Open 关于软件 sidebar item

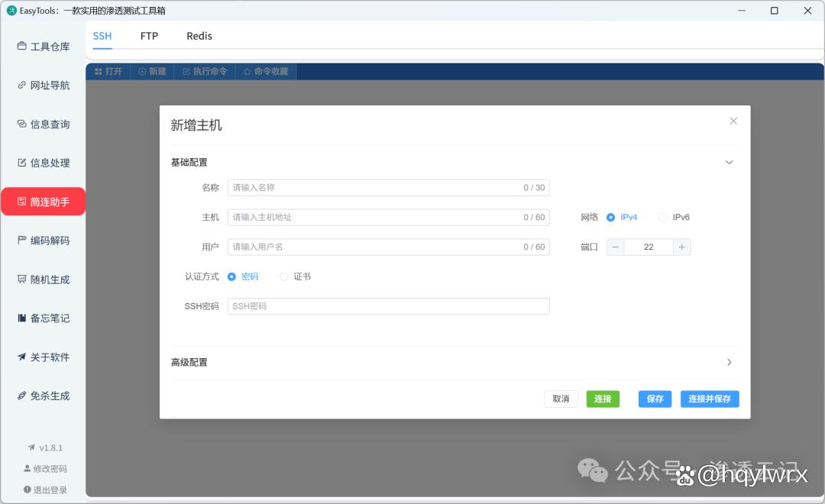[x=43, y=357]
